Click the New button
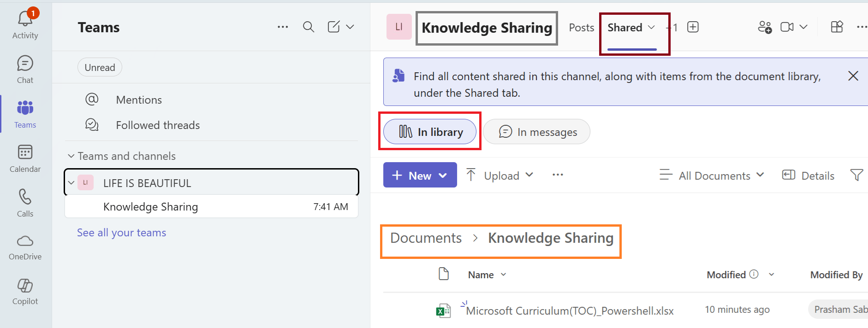This screenshot has height=328, width=868. [x=420, y=175]
